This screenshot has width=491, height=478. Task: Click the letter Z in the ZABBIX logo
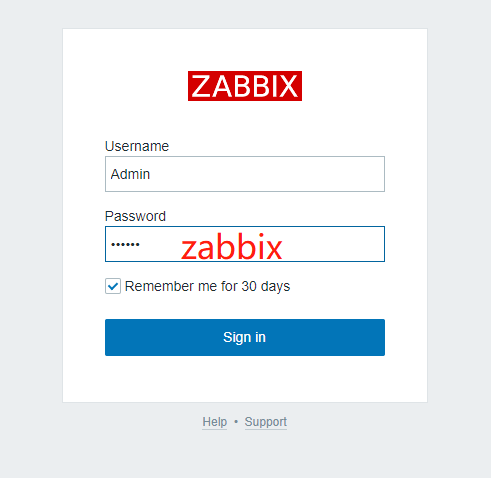point(200,86)
